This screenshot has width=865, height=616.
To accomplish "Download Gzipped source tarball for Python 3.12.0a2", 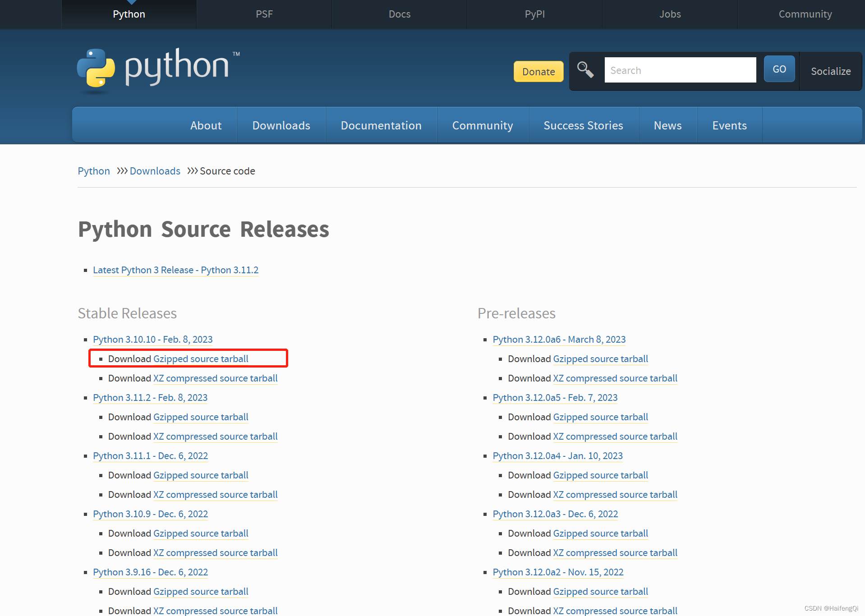I will coord(600,592).
